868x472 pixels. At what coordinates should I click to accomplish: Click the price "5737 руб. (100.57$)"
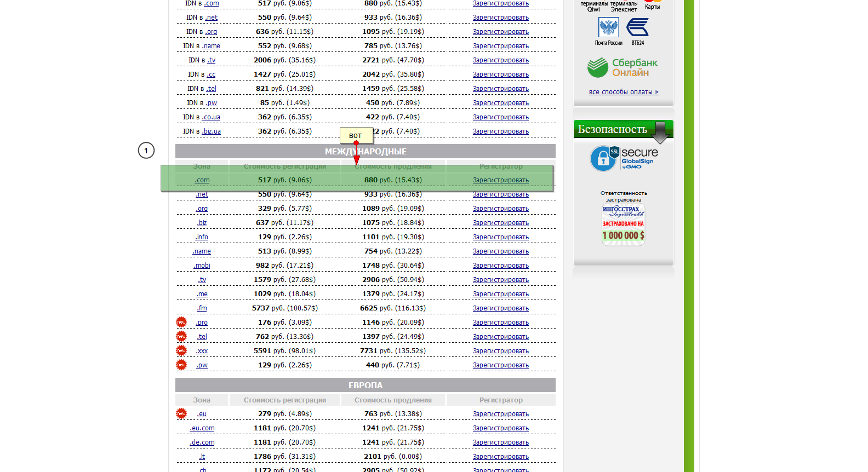pos(285,308)
